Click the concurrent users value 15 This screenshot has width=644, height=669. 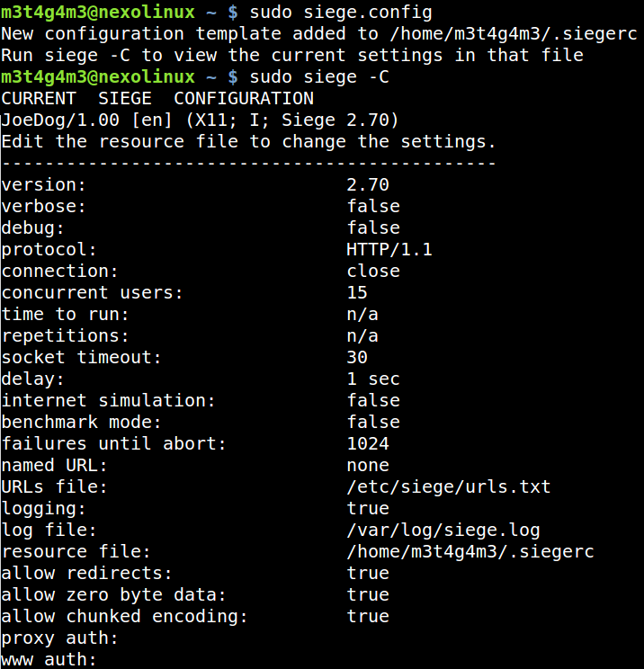click(357, 292)
